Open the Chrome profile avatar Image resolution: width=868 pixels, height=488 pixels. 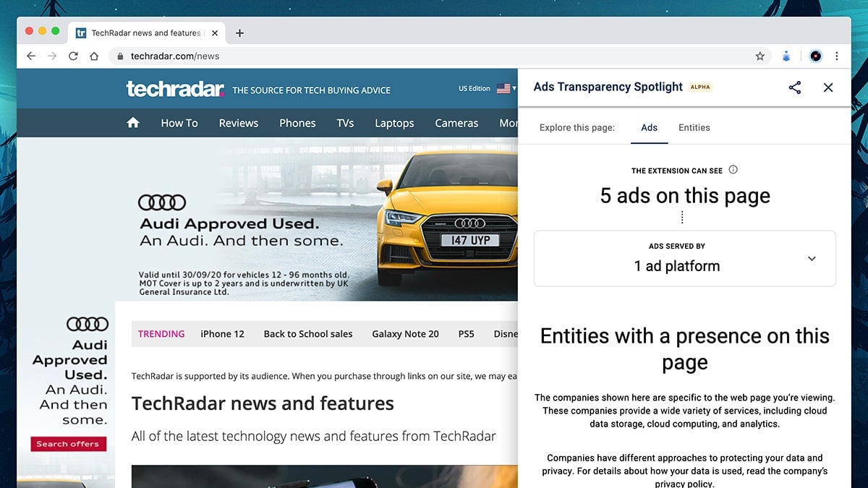(x=815, y=56)
